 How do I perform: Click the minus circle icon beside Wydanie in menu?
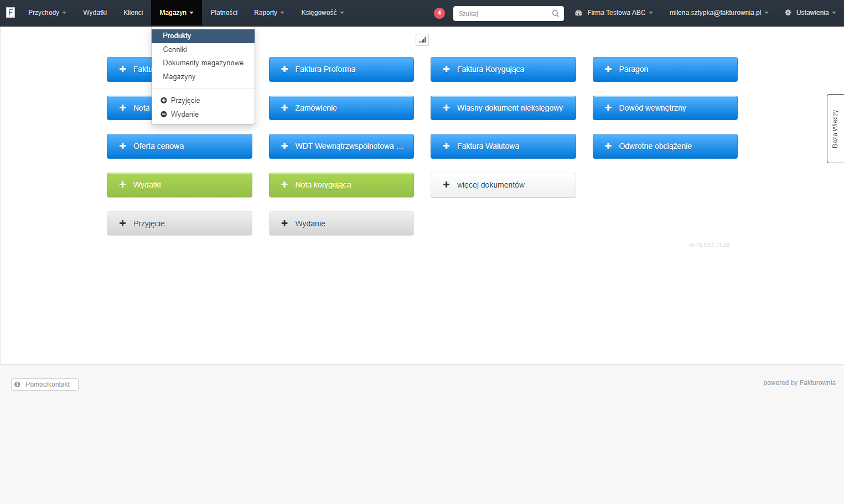coord(164,115)
